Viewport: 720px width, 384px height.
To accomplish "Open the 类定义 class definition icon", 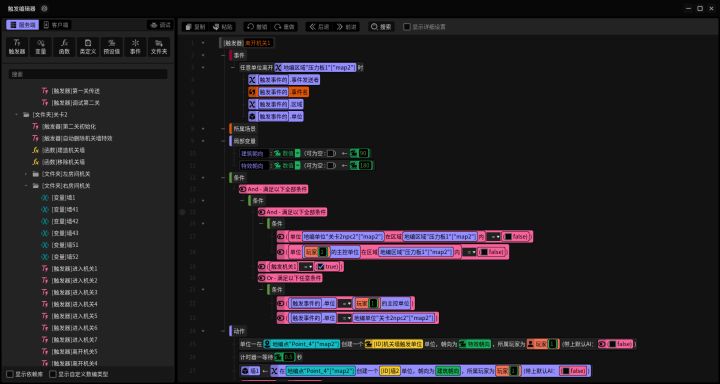I will pyautogui.click(x=88, y=47).
